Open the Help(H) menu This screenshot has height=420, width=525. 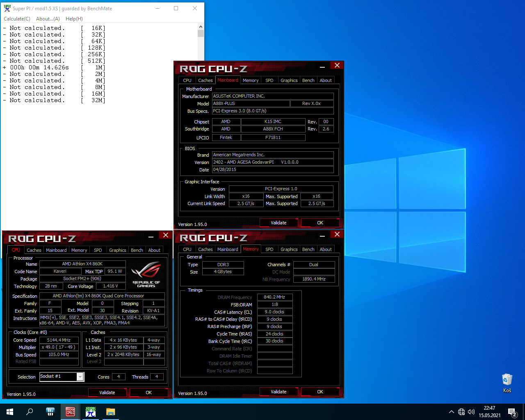click(x=74, y=19)
